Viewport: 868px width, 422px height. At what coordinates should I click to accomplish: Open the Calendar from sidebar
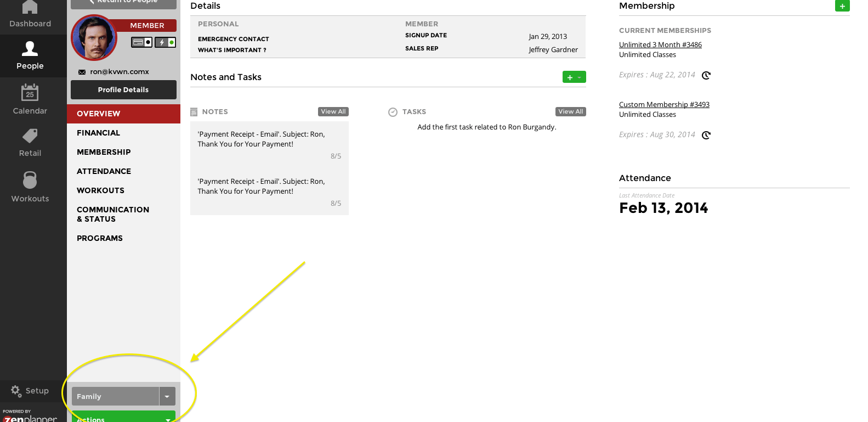click(x=30, y=93)
